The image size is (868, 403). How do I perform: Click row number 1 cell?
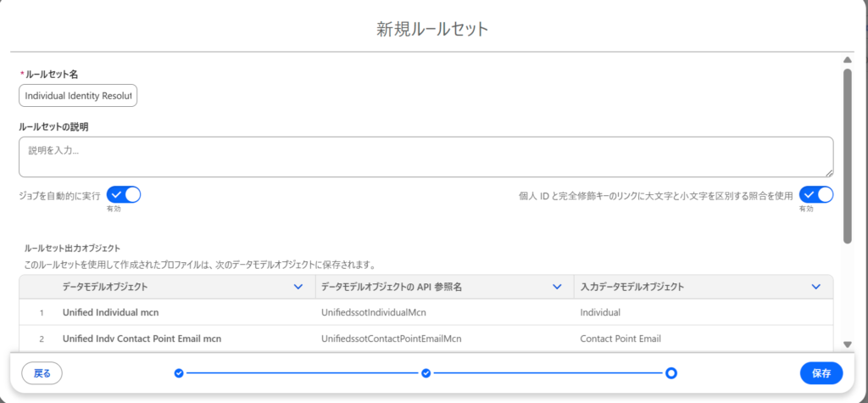[42, 313]
